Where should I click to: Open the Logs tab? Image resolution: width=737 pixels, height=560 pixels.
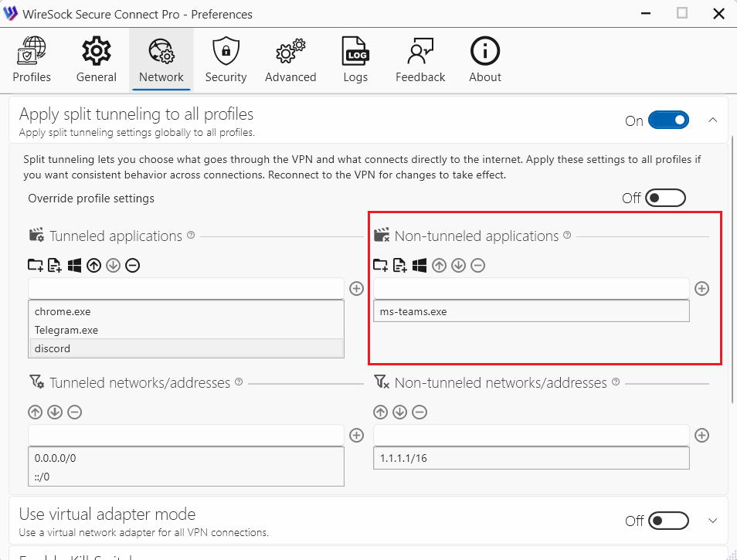tap(355, 60)
